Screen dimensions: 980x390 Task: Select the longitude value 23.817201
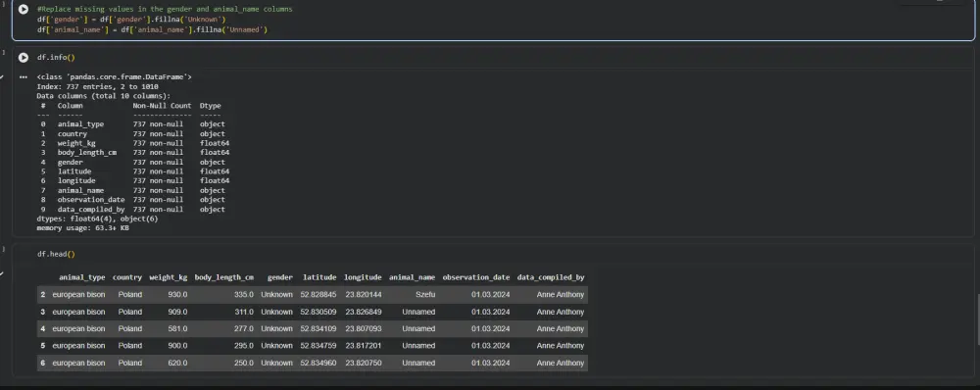pos(364,346)
